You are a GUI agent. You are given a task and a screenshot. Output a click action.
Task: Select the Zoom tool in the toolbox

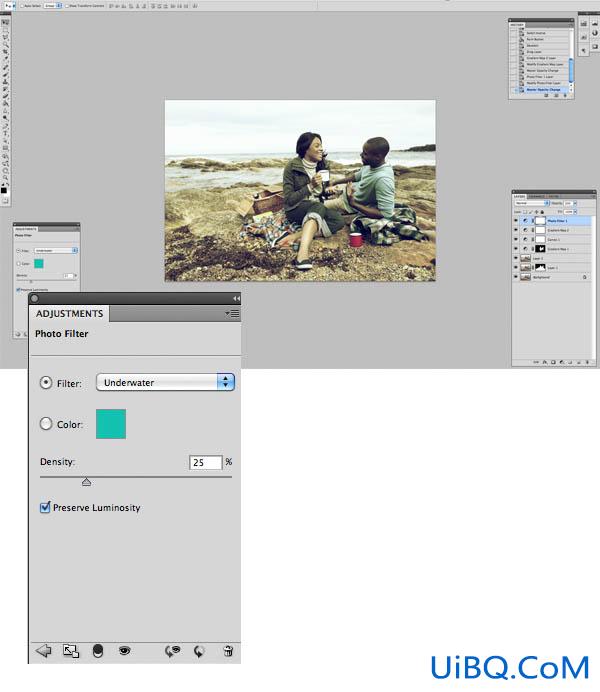(x=5, y=175)
